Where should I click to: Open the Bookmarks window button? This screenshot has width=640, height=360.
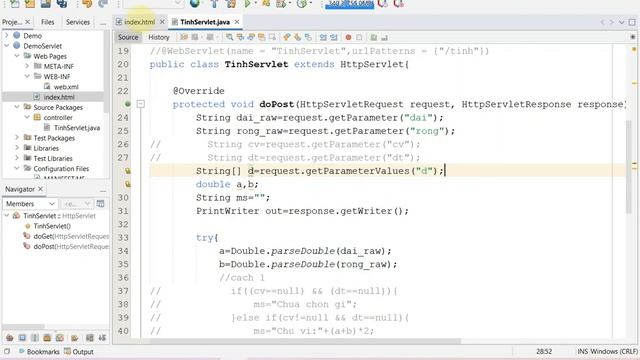pos(39,351)
